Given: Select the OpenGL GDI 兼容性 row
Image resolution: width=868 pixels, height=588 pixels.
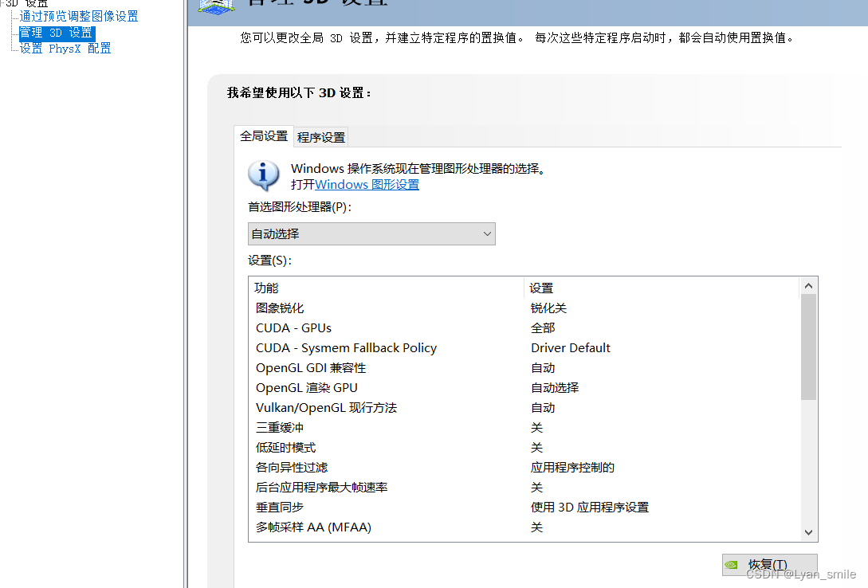Looking at the screenshot, I should 524,368.
